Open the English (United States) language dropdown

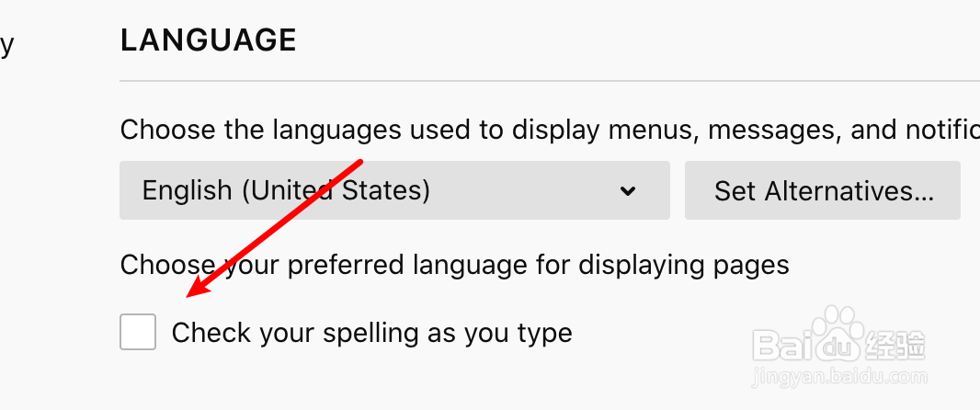394,191
